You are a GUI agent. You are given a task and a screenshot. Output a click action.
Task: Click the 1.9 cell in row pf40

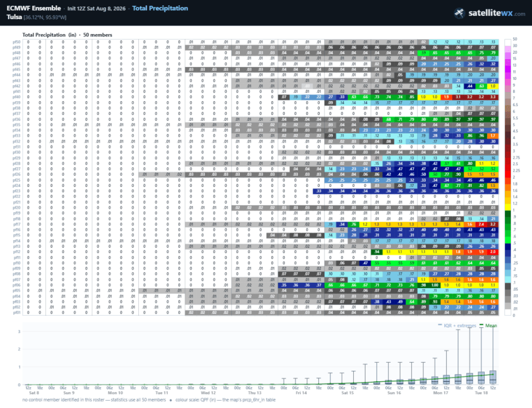coord(446,97)
